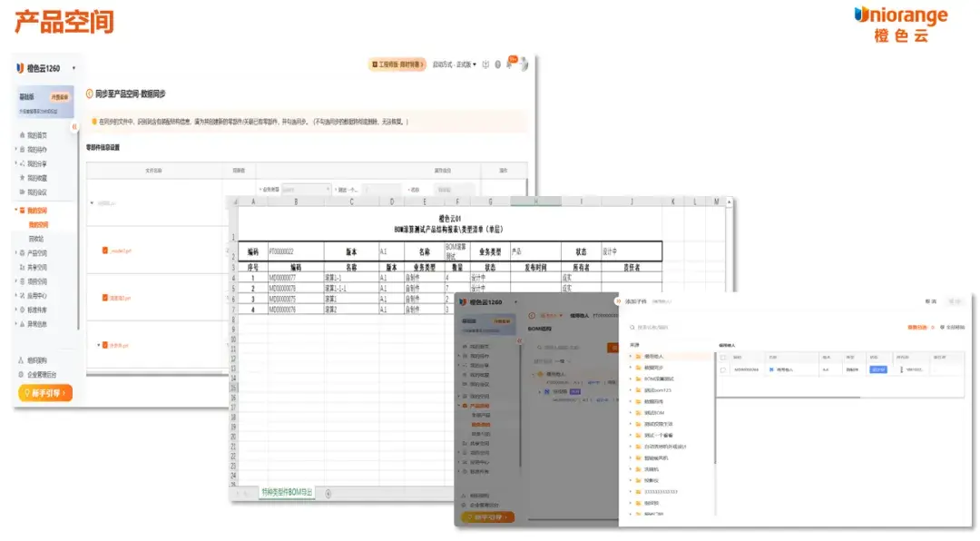
Task: Click the back arrow beside 同步至产品空间
Action: 89,93
